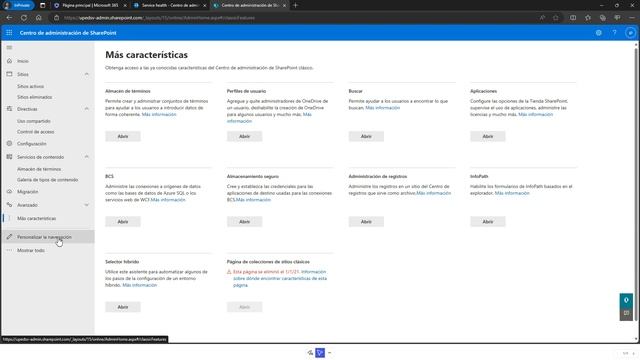Click the Avanzado icon in sidebar
Image resolution: width=640 pixels, height=360 pixels.
(9, 205)
